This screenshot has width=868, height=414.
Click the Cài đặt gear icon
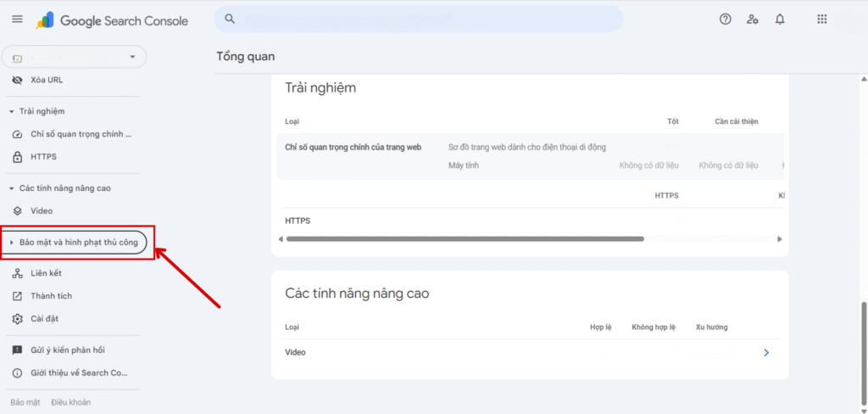pyautogui.click(x=17, y=319)
